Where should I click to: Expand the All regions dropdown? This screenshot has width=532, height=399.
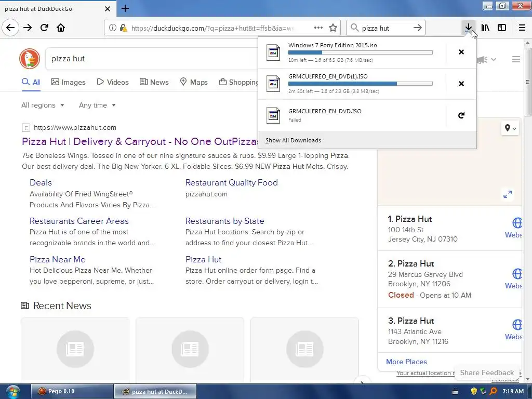[x=43, y=105]
